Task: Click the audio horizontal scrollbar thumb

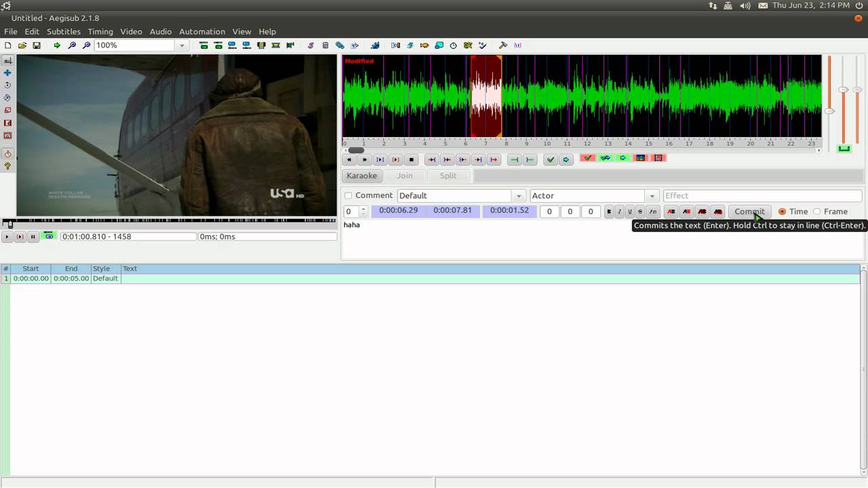Action: click(356, 150)
